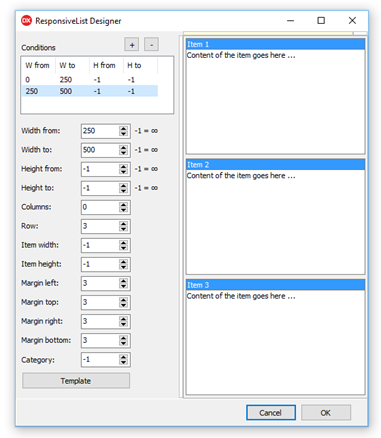Adjust Height to spinner arrows

coord(124,188)
